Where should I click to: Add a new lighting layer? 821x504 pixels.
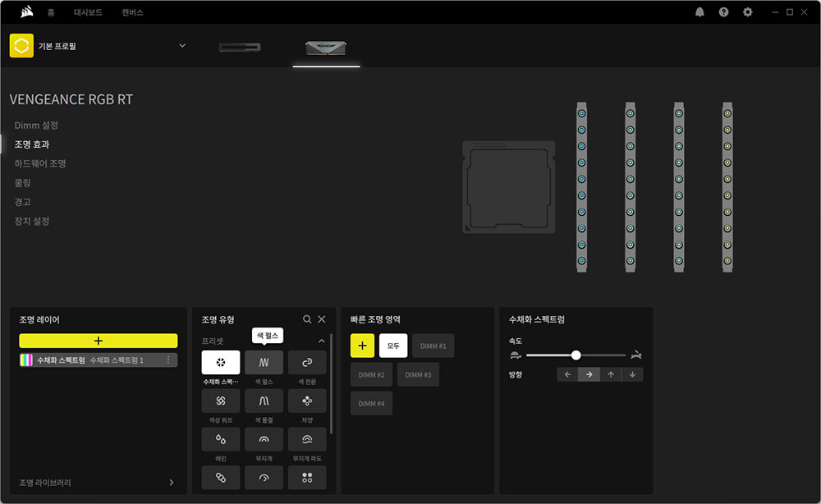click(99, 341)
